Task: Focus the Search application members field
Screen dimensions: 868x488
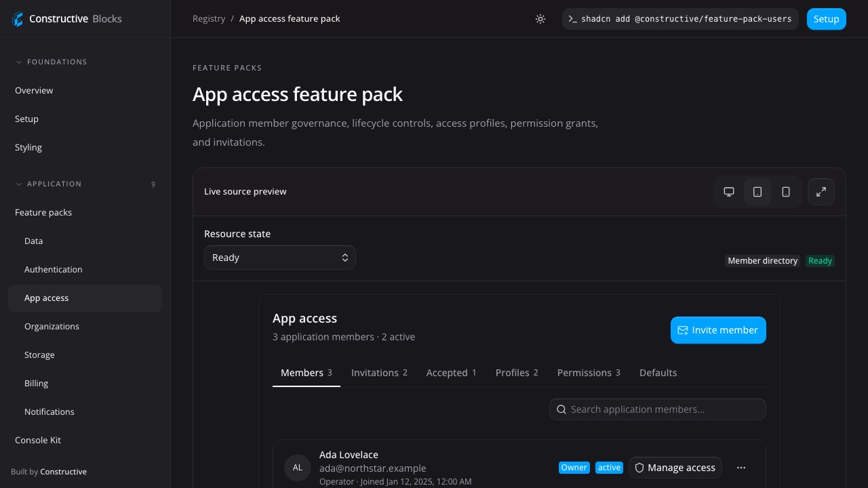Action: pos(658,409)
